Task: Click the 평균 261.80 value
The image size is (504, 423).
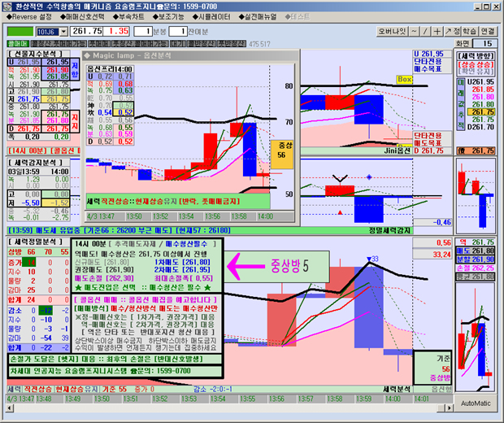Action: tap(475, 277)
